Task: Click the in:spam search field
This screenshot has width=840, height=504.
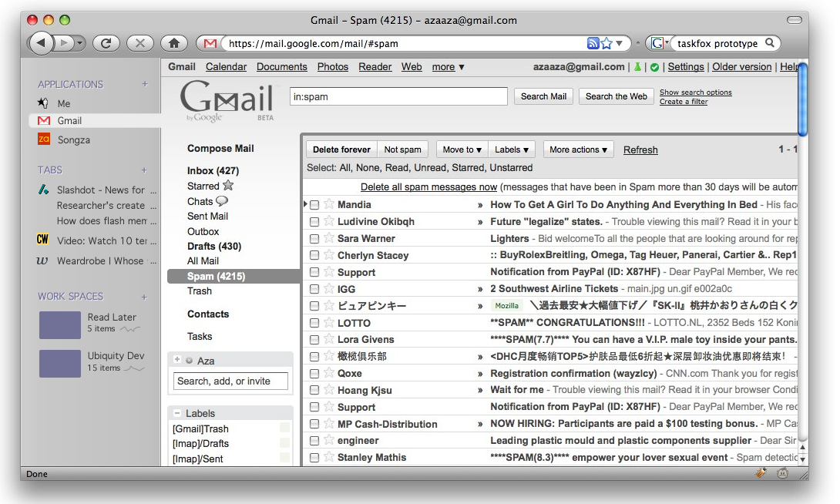Action: click(x=398, y=96)
